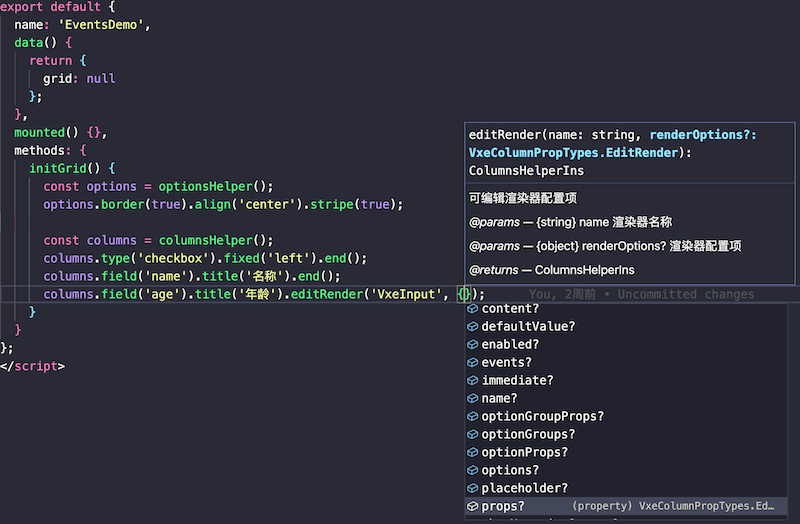800x524 pixels.
Task: Click the property icon beside optionProps?
Action: pyautogui.click(x=472, y=453)
